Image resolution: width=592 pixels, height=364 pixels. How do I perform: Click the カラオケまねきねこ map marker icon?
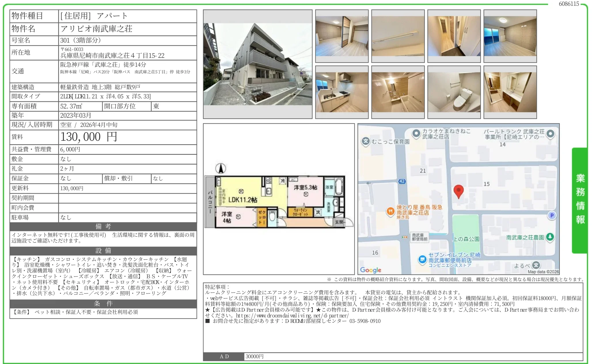tap(416, 133)
